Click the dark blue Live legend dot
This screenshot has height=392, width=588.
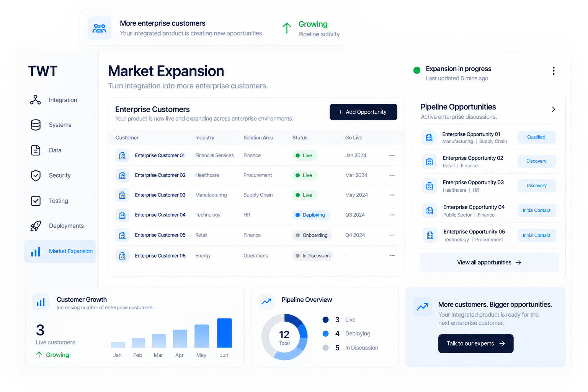tap(326, 320)
